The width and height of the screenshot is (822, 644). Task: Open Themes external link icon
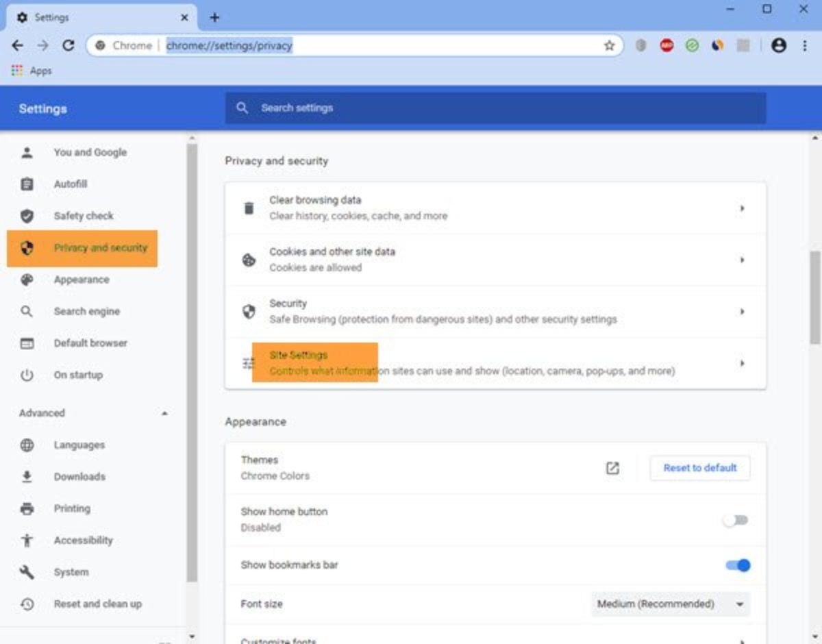(x=612, y=468)
